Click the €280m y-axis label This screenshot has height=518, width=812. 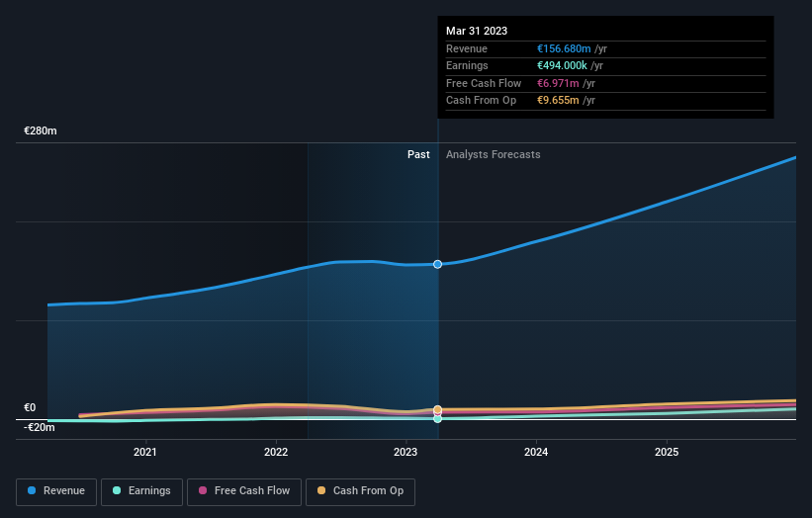coord(41,130)
